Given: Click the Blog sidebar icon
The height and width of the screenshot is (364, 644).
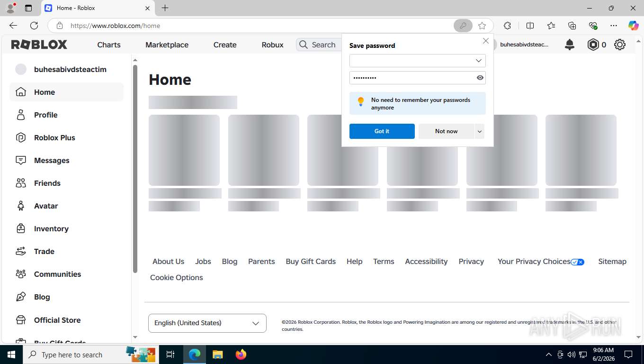Looking at the screenshot, I should point(21,297).
